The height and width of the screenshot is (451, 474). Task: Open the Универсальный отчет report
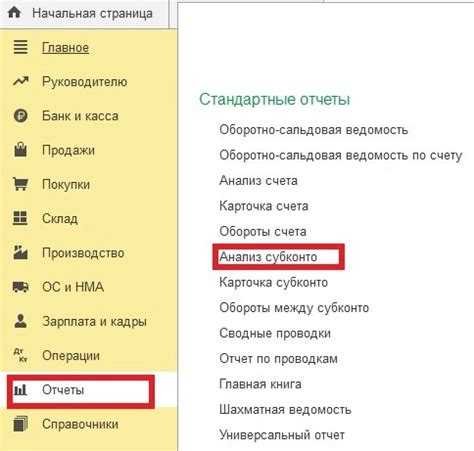click(282, 435)
